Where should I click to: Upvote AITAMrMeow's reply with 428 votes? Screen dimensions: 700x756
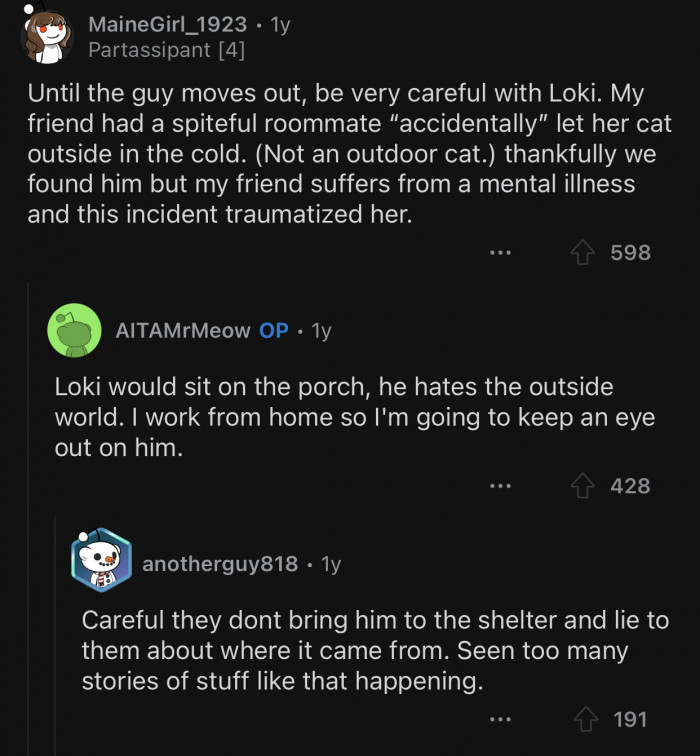click(582, 486)
